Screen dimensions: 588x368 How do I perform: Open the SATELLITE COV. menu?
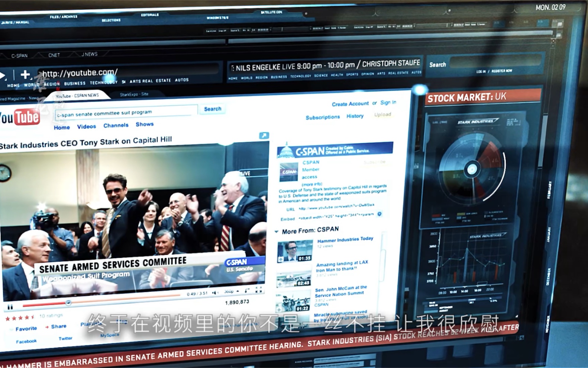pos(271,12)
